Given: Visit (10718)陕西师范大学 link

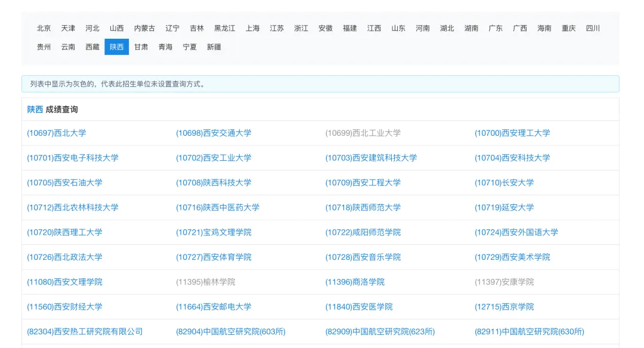Looking at the screenshot, I should click(363, 207).
